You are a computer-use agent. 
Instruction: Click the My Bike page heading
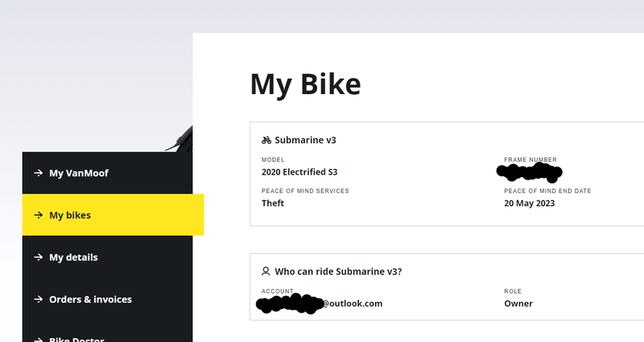(306, 84)
